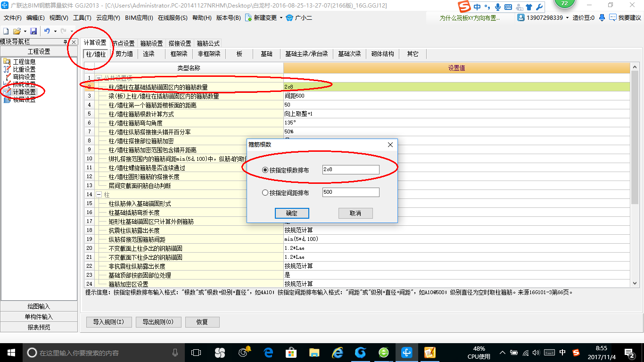644x362 pixels.
Task: Switch to the 节点设置 tab
Action: coord(124,43)
